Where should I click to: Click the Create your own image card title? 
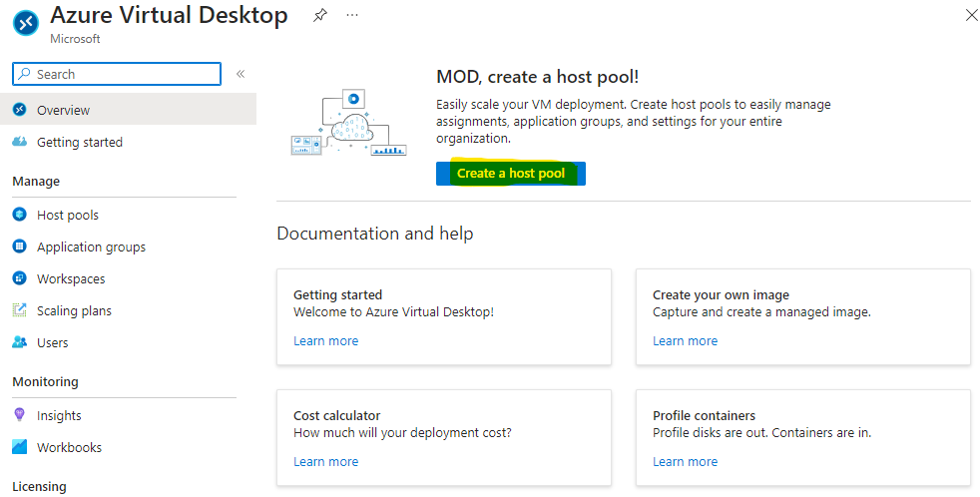coord(721,294)
